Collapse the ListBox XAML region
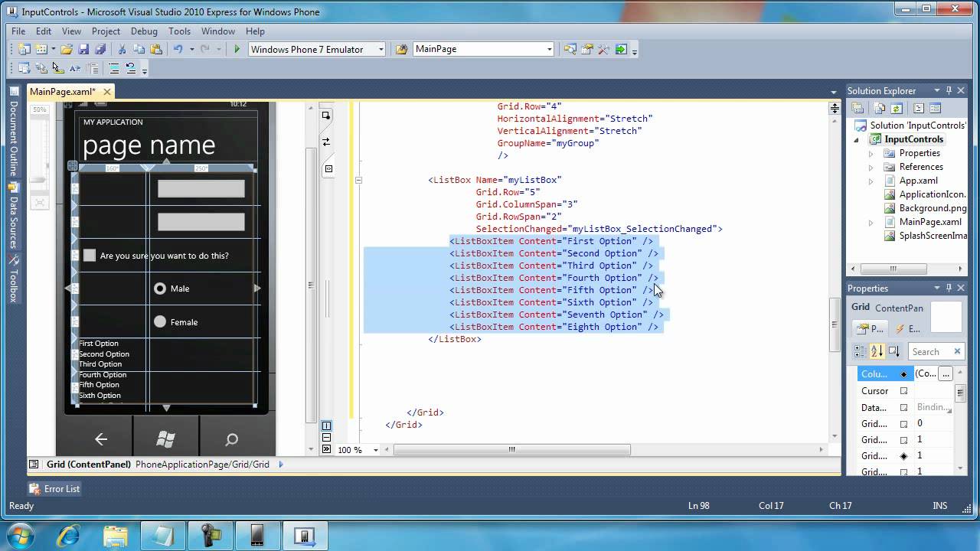The width and height of the screenshot is (980, 551). tap(358, 180)
